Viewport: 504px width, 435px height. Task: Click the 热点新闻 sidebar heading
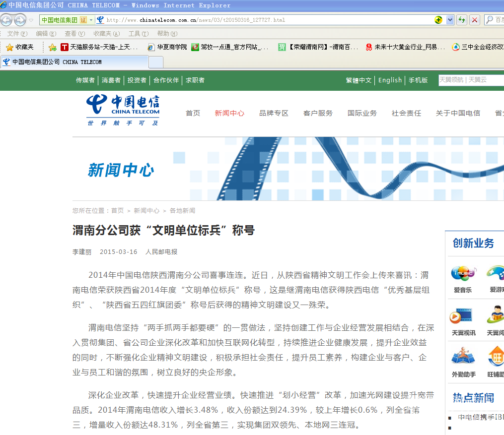[x=473, y=398]
